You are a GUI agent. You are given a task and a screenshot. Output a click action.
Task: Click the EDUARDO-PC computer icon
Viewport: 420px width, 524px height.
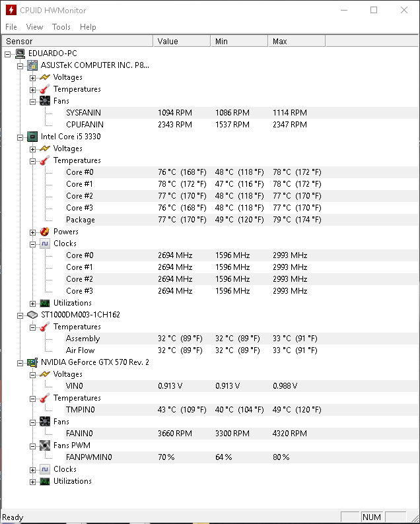pos(20,53)
